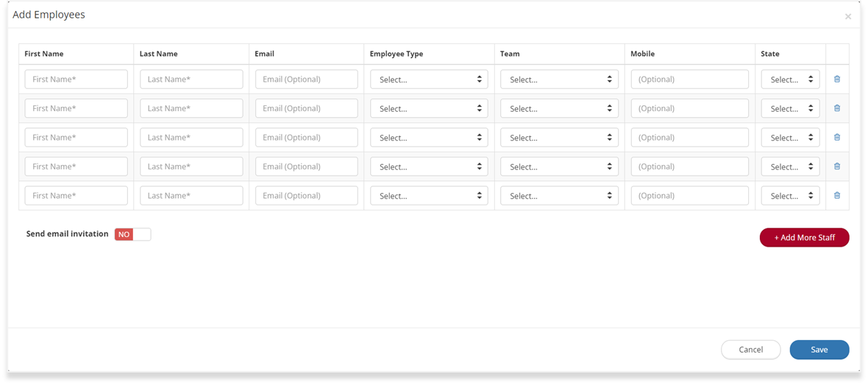Focus Last Name field in first row
868x385 pixels.
pos(191,80)
